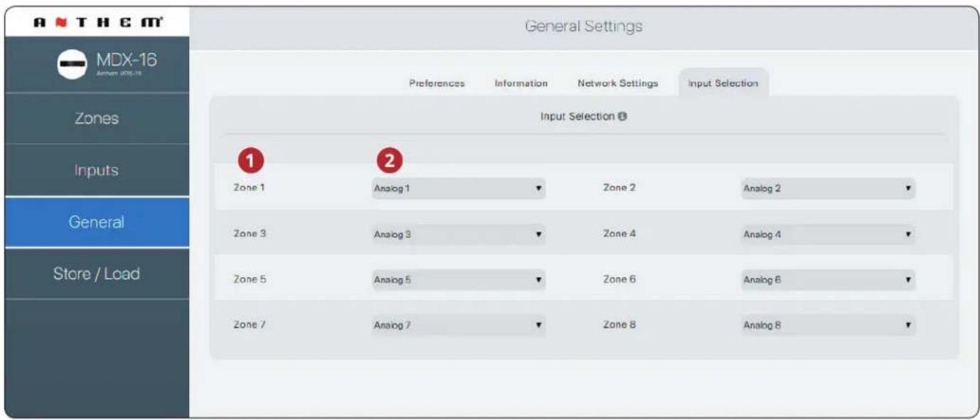Screen dimensions: 980x420
Task: Choose input for Zone 5 dropdown
Action: click(x=459, y=280)
